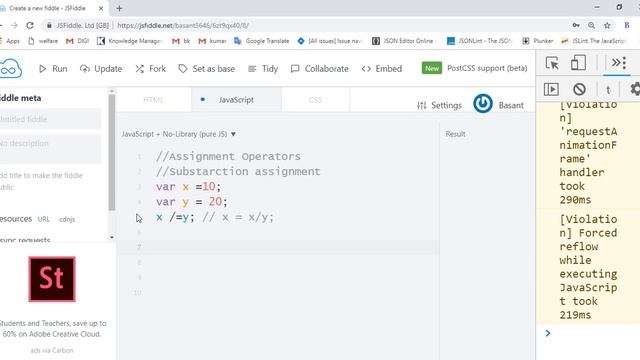Open the Basant user menu
The image size is (640, 360).
[511, 105]
